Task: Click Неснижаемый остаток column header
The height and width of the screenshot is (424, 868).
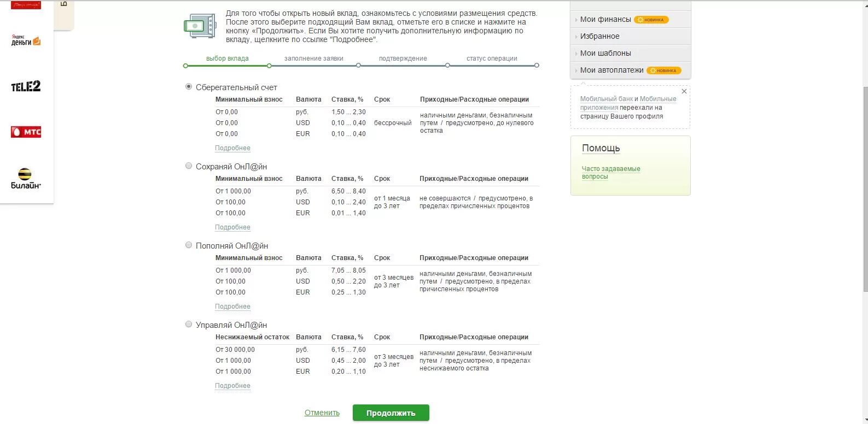Action: tap(252, 337)
